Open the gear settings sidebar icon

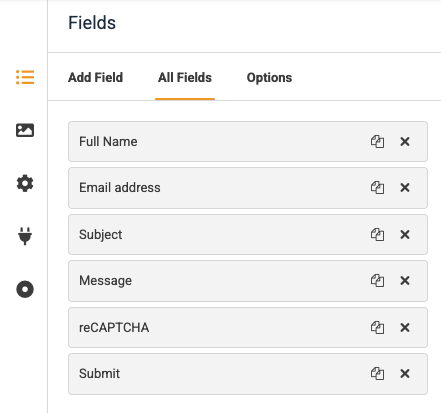coord(25,183)
